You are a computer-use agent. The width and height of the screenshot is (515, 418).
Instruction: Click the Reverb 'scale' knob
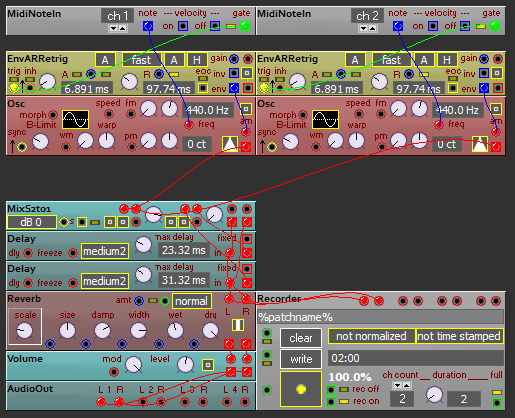point(24,331)
